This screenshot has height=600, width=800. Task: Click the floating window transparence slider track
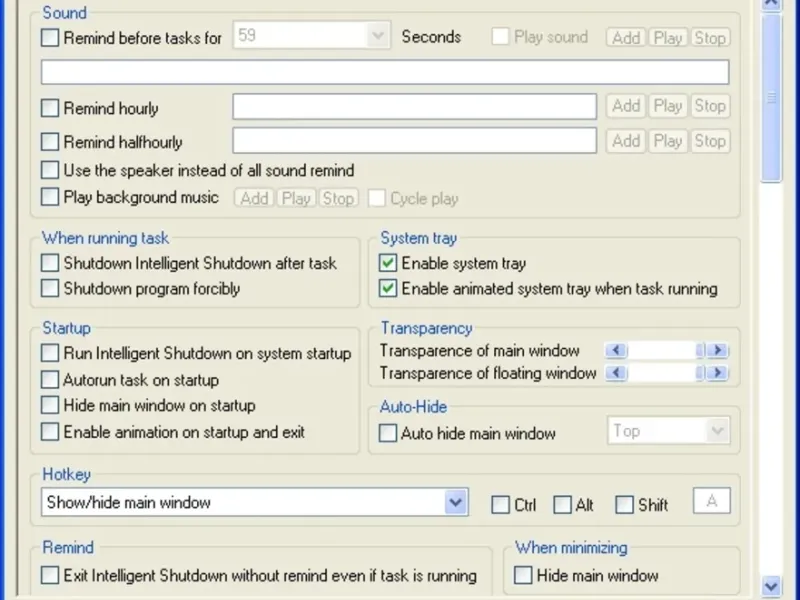(662, 373)
